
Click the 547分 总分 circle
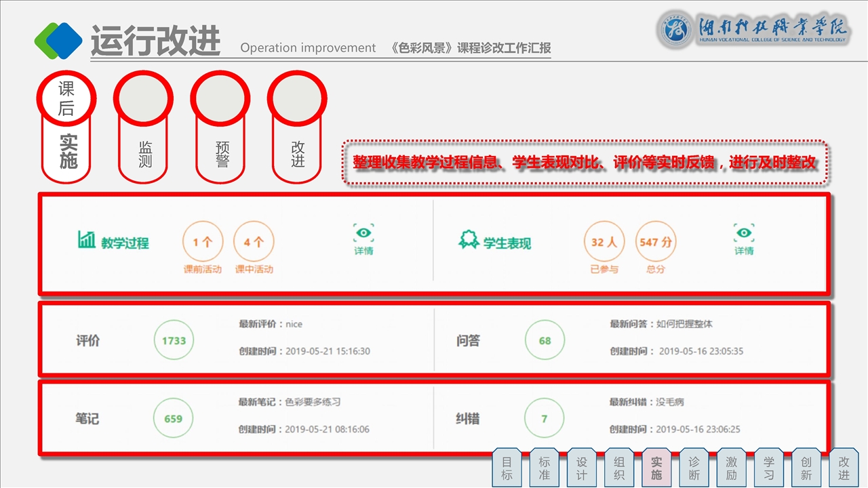[655, 242]
